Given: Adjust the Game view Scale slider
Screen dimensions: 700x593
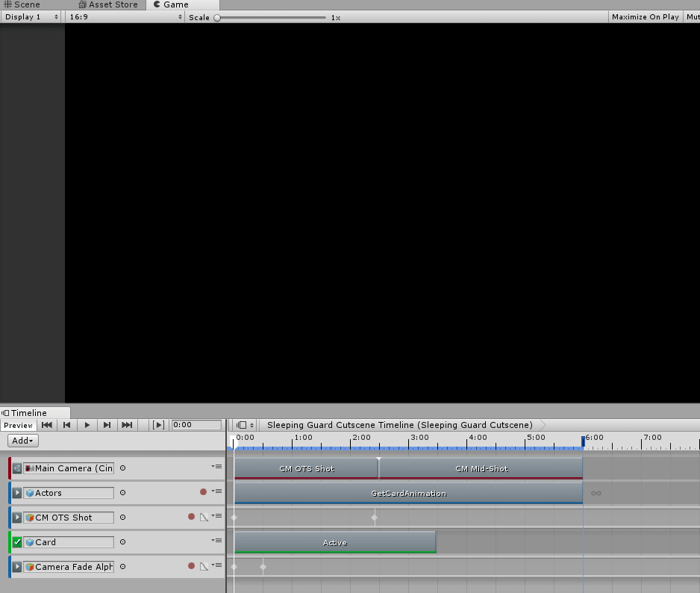Looking at the screenshot, I should [271, 18].
